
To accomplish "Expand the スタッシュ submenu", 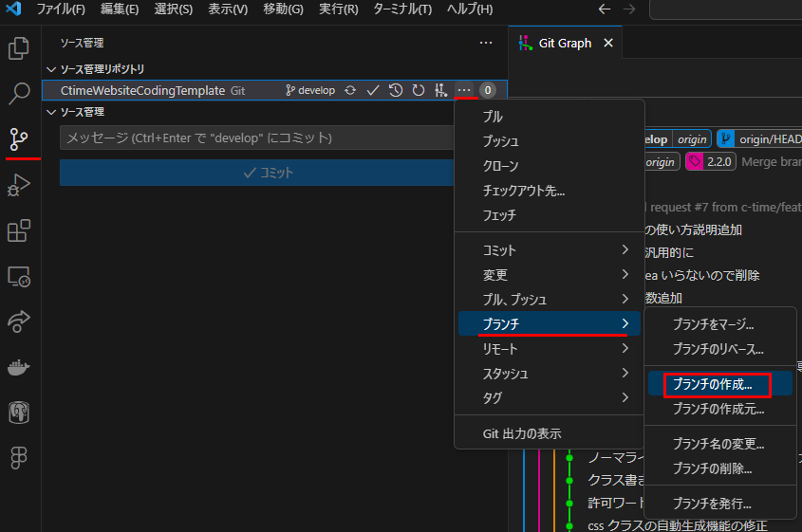I will click(549, 374).
